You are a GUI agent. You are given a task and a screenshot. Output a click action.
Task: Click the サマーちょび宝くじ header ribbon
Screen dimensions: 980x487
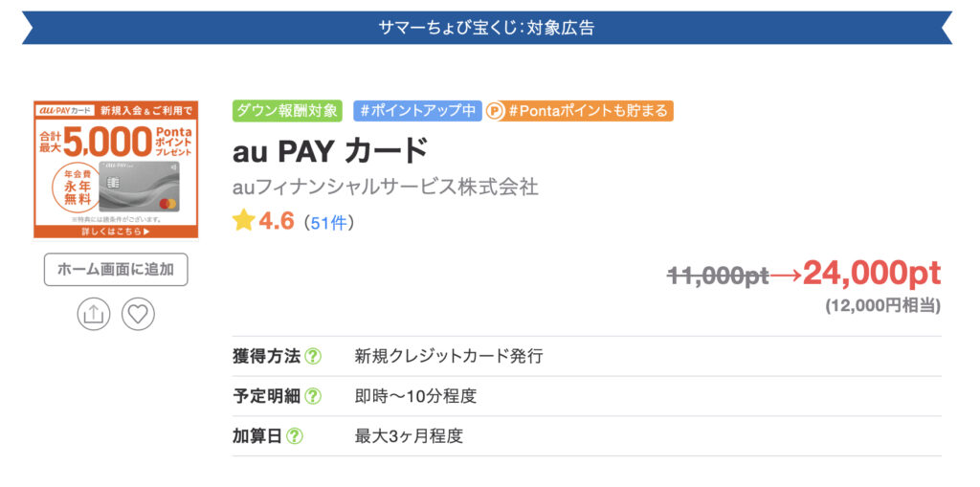click(487, 28)
